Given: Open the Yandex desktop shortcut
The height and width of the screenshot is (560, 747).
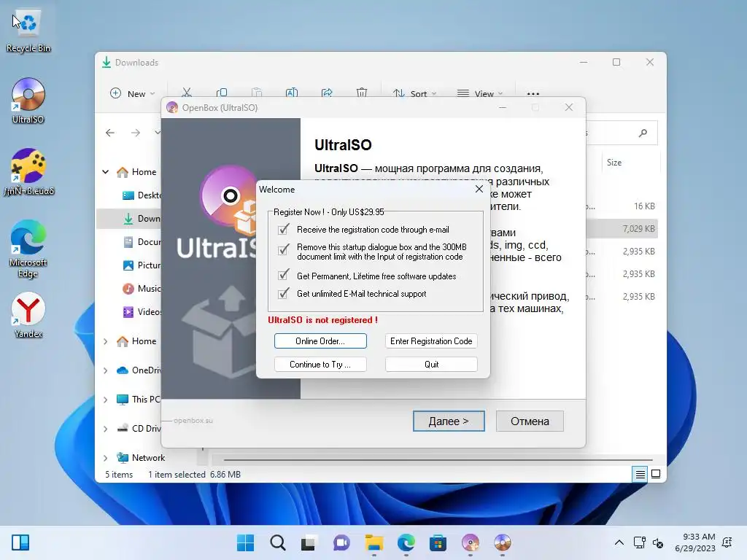Looking at the screenshot, I should point(28,315).
